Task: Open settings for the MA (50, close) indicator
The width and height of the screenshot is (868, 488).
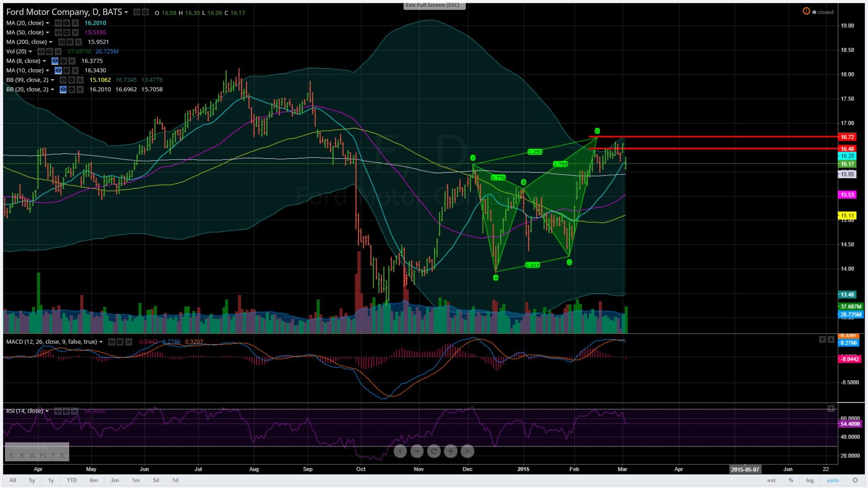Action: (66, 33)
